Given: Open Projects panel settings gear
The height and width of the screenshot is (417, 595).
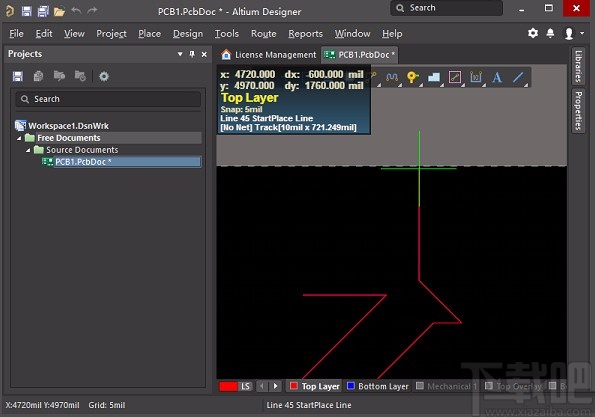Looking at the screenshot, I should click(104, 76).
